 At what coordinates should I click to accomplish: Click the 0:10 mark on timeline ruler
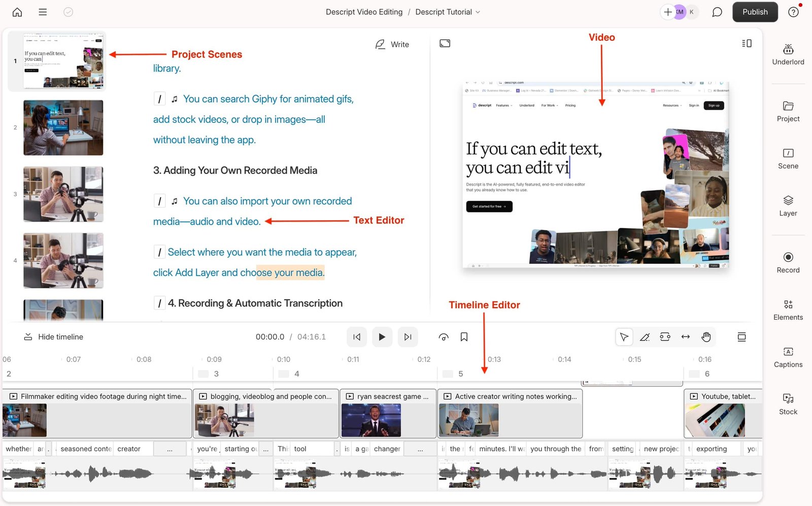283,359
